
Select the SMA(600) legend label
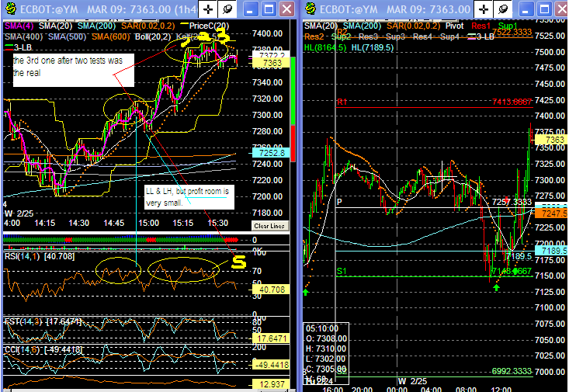111,36
